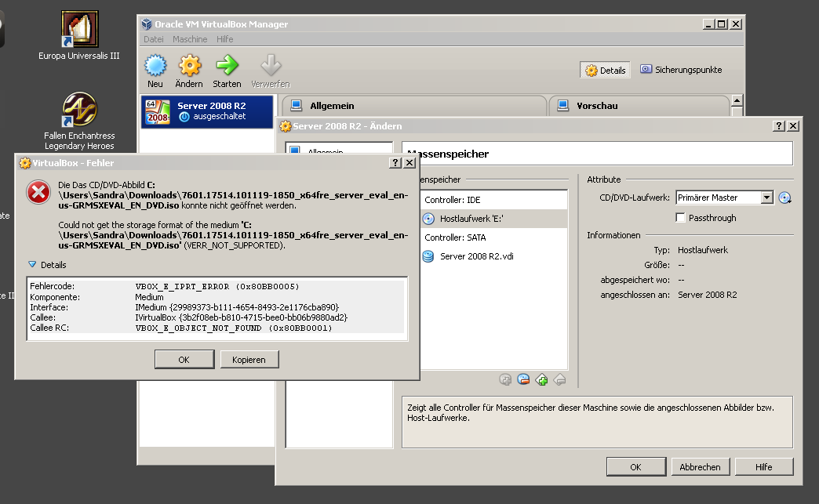Click the question mark in the Ändern dialog title bar
The height and width of the screenshot is (504, 819).
pyautogui.click(x=779, y=125)
